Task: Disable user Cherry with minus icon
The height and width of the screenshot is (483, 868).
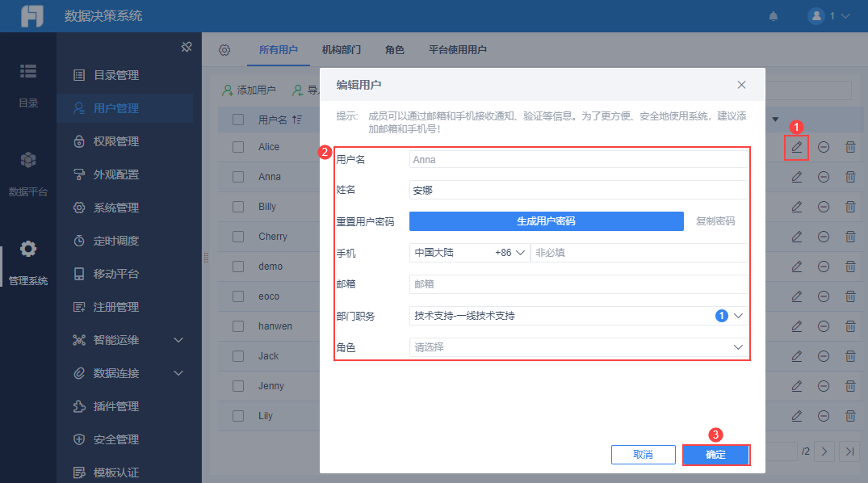Action: (x=824, y=237)
